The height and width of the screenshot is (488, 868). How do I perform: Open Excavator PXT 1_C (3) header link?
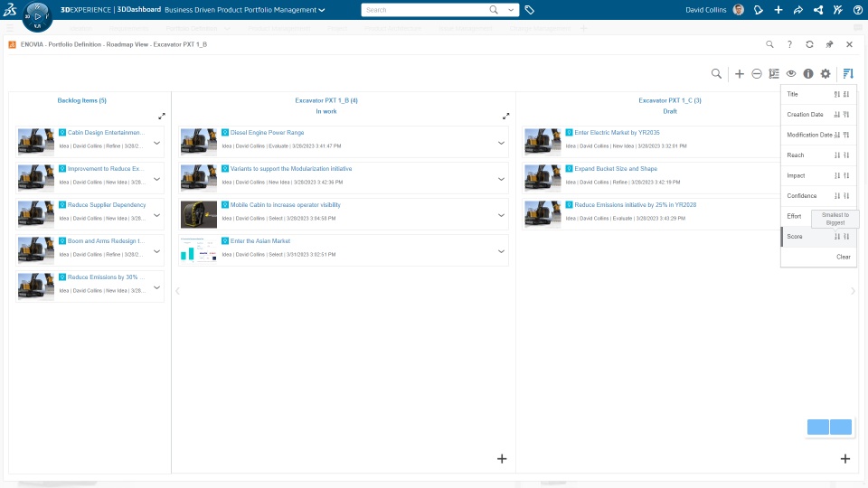pyautogui.click(x=670, y=100)
